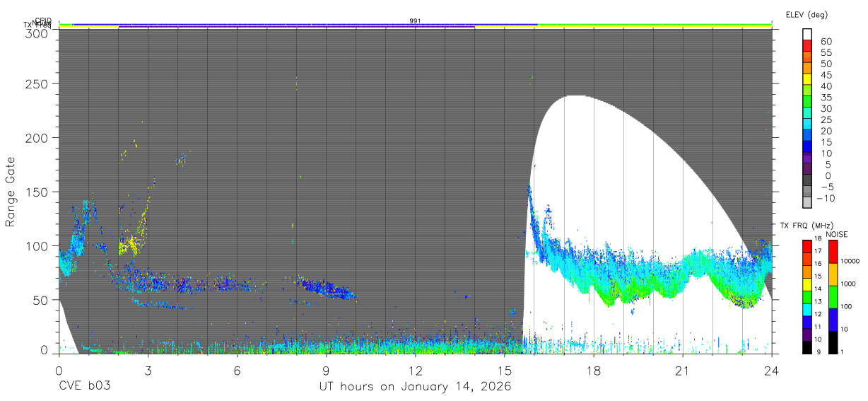Click the 45 label on elevation scale
Image resolution: width=868 pixels, height=401 pixels.
(x=826, y=75)
